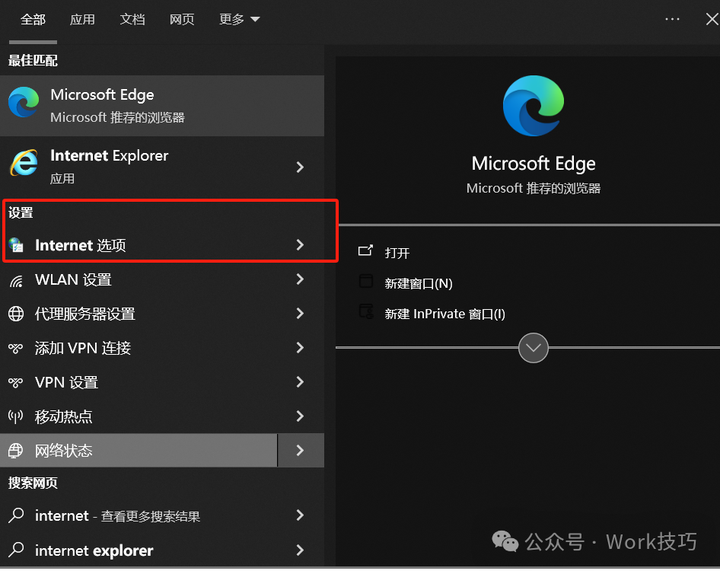Open the three-dots options menu
Image resolution: width=720 pixels, height=571 pixels.
(672, 19)
